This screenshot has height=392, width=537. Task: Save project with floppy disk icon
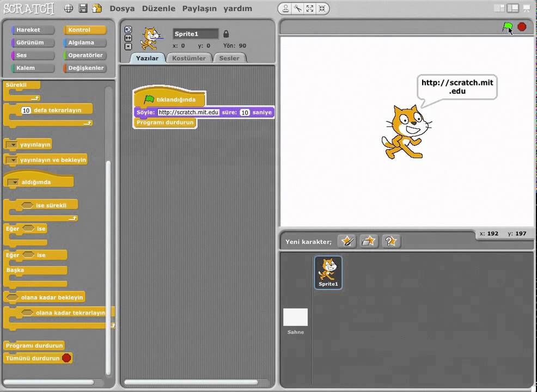[83, 9]
